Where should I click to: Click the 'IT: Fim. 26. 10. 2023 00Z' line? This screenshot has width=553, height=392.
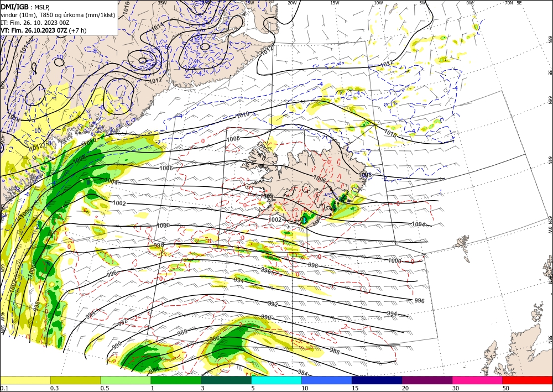pyautogui.click(x=35, y=23)
